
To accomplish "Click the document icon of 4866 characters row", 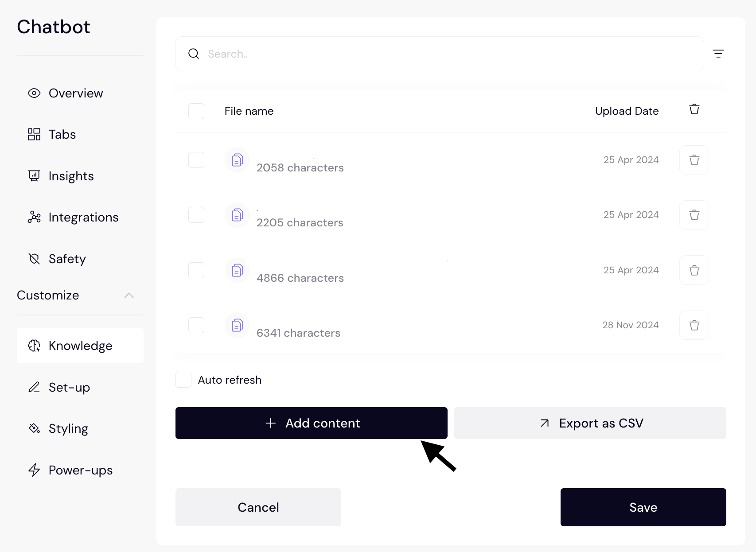I will click(238, 270).
